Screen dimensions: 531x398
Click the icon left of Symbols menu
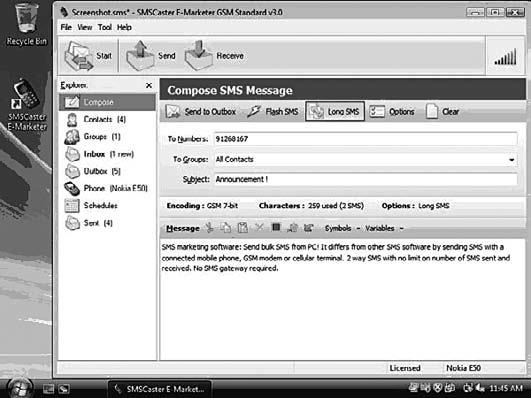point(308,228)
